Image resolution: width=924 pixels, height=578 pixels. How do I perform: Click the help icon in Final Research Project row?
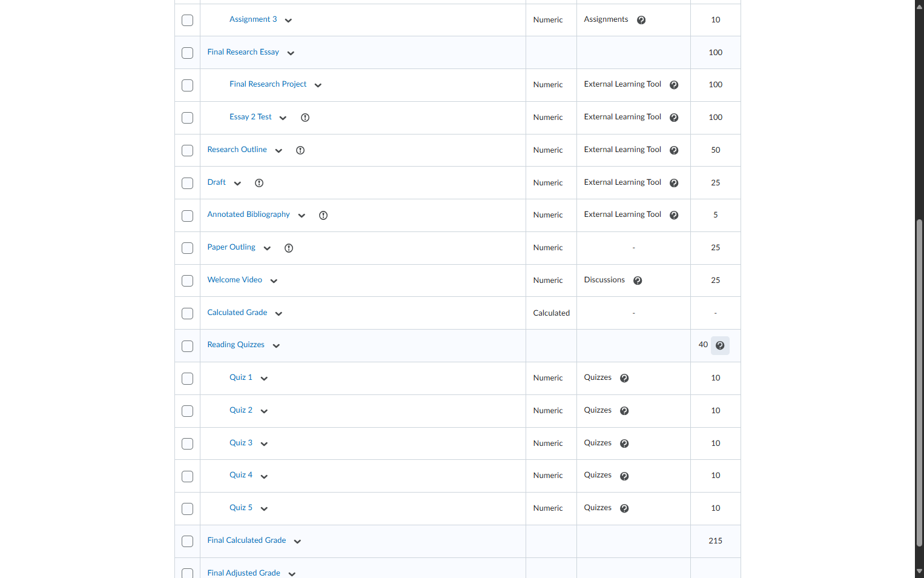pos(674,85)
